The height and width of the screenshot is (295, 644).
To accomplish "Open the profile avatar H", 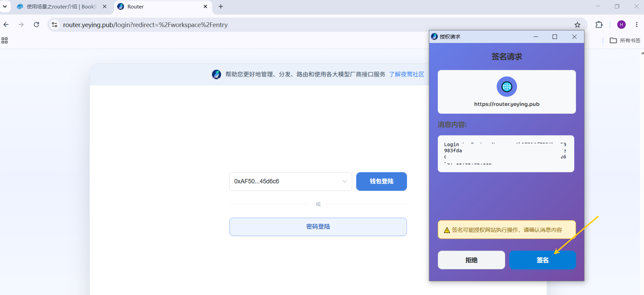I will 621,25.
